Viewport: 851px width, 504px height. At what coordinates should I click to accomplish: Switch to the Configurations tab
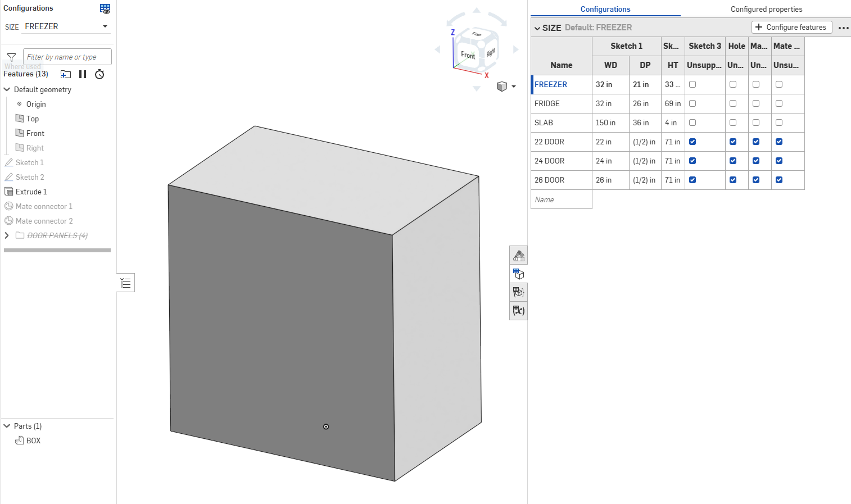[605, 9]
